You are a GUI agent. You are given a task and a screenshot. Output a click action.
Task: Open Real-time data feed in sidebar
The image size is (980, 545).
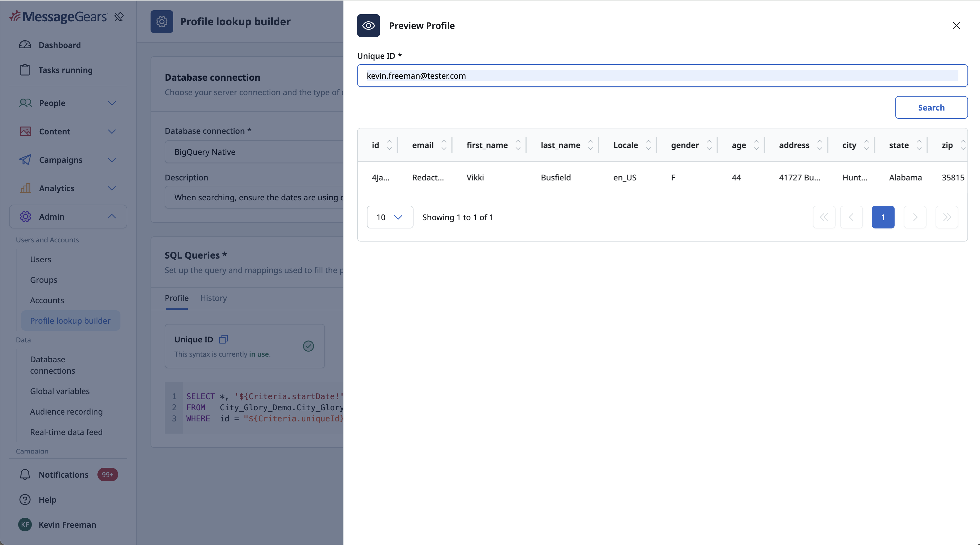tap(66, 432)
